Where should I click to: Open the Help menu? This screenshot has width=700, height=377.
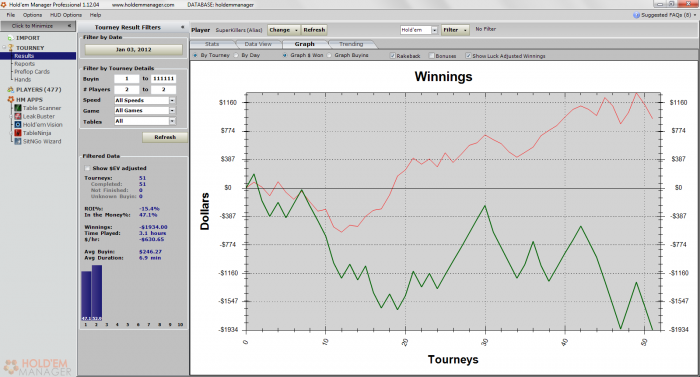(x=96, y=15)
